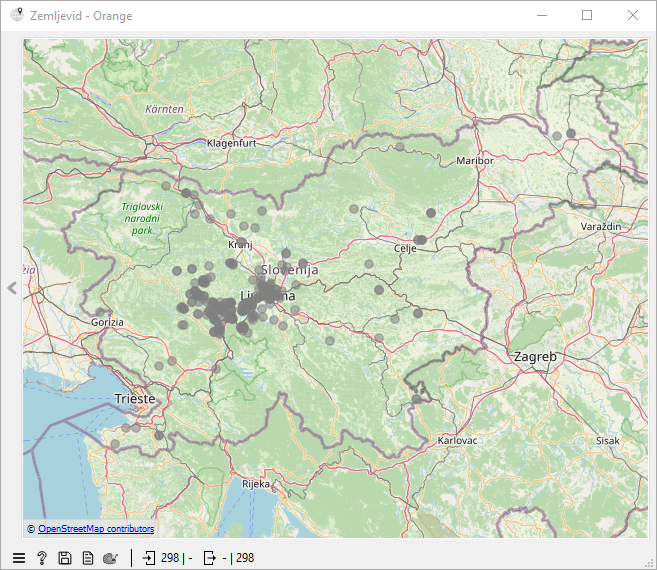This screenshot has width=657, height=570.
Task: Click the output data arrow icon
Action: pos(210,558)
